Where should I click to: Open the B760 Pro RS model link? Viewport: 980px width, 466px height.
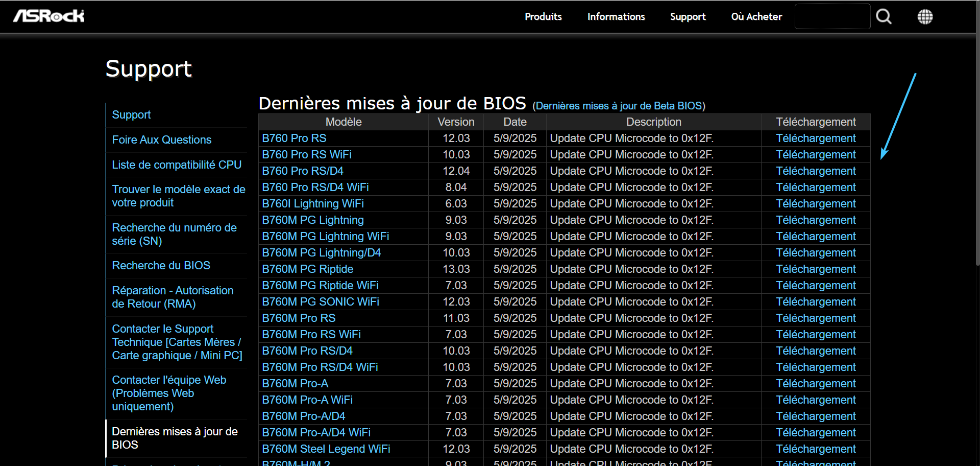[x=294, y=138]
